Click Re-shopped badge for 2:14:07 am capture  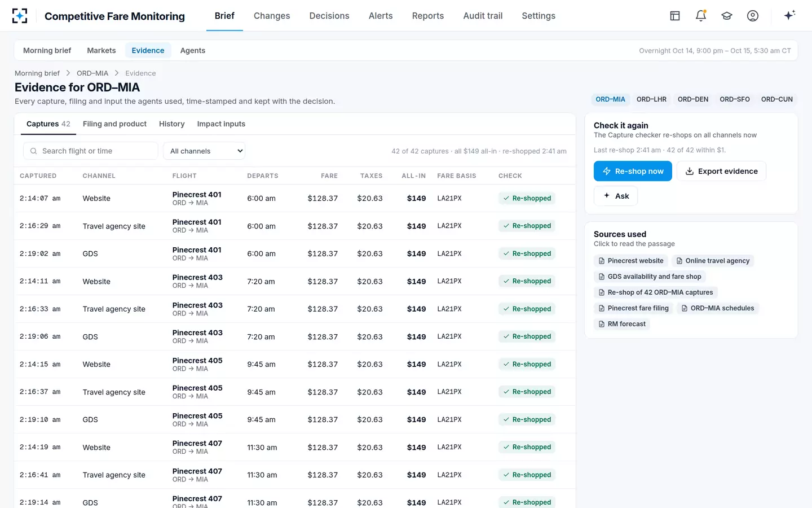click(527, 198)
